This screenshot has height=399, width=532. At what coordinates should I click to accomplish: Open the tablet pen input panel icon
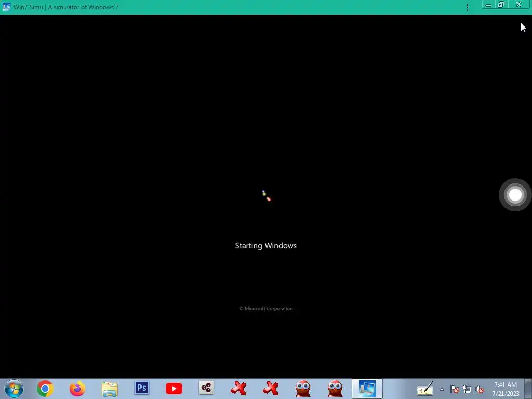pos(425,389)
